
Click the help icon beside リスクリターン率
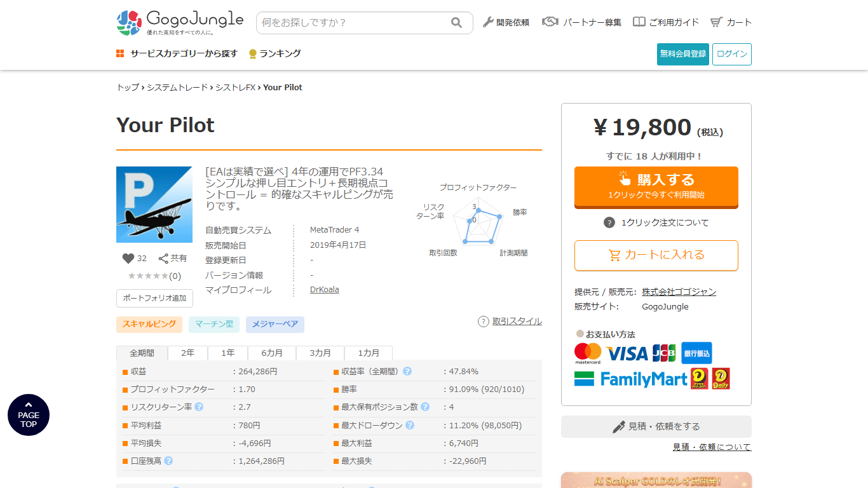pyautogui.click(x=199, y=407)
